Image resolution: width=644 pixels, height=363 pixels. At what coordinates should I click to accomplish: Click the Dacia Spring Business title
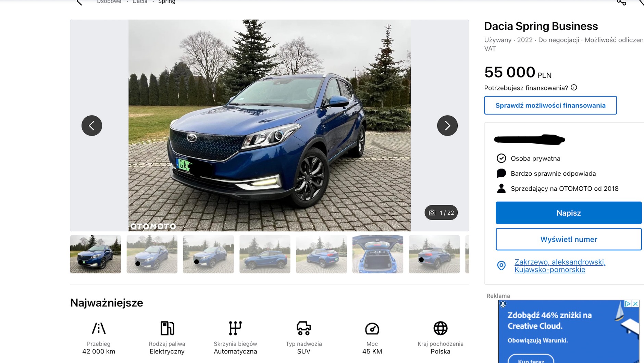pyautogui.click(x=541, y=26)
